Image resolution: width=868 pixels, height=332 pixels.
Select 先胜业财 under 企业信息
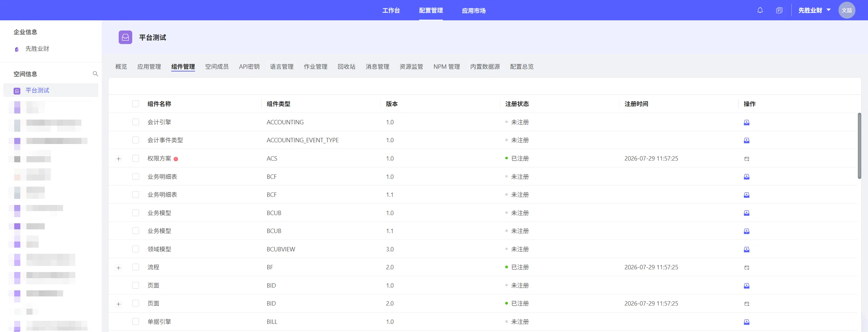[x=37, y=49]
